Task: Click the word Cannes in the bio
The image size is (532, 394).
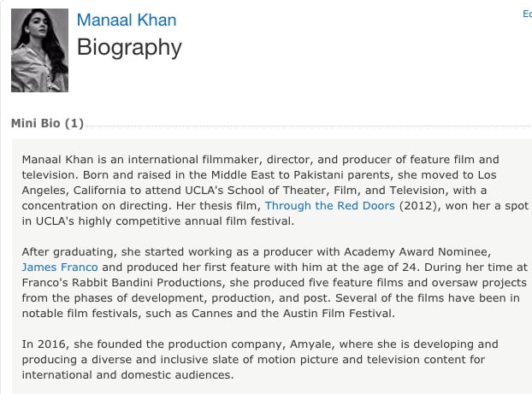Action: coord(212,314)
